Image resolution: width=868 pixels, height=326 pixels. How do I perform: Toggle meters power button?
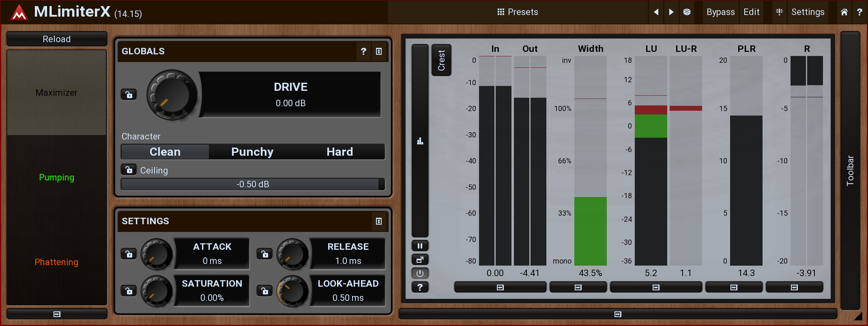[420, 273]
